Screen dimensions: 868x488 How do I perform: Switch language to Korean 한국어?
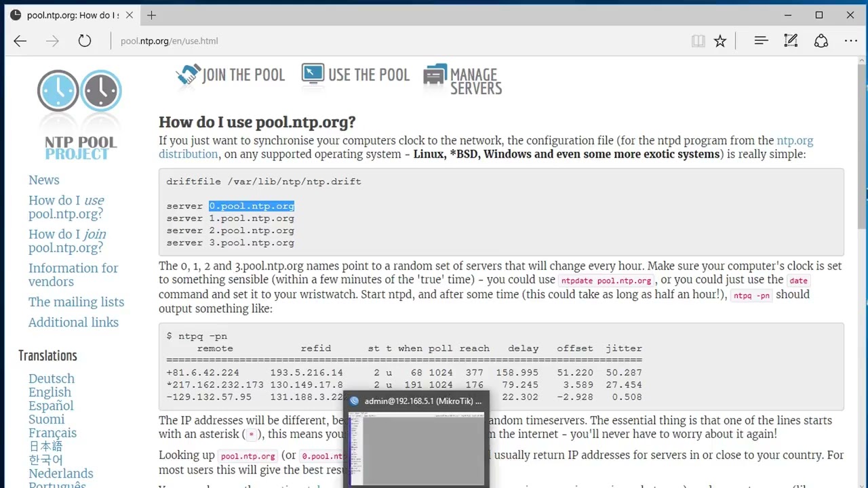point(45,460)
